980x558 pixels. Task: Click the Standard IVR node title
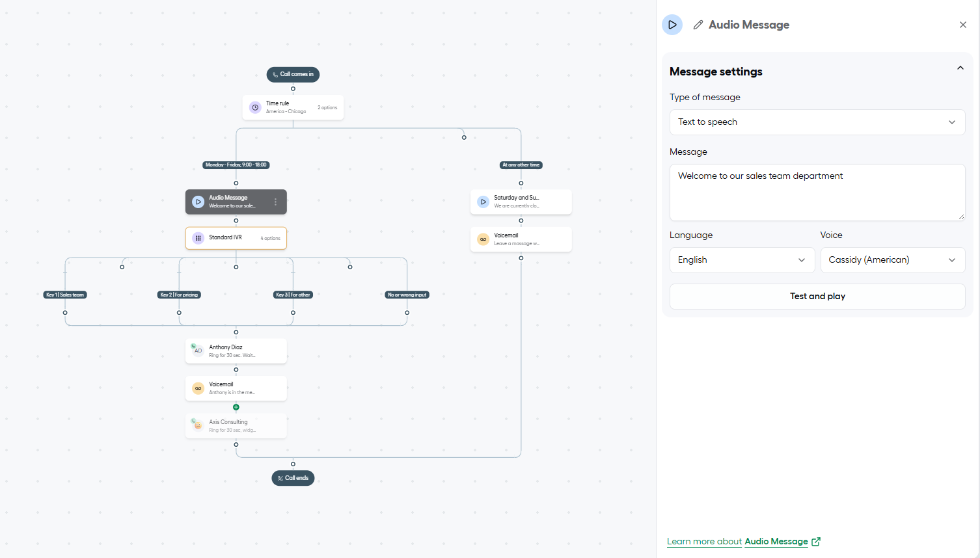point(225,237)
